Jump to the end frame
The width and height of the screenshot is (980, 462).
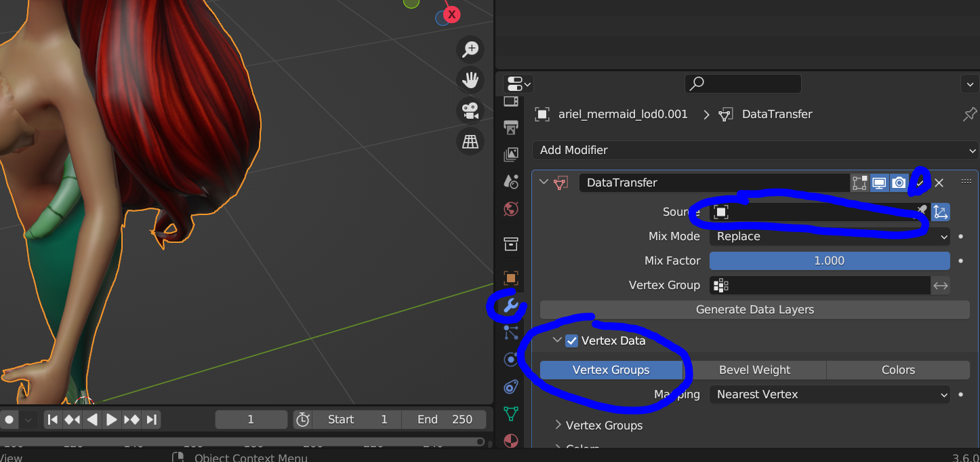(x=151, y=420)
